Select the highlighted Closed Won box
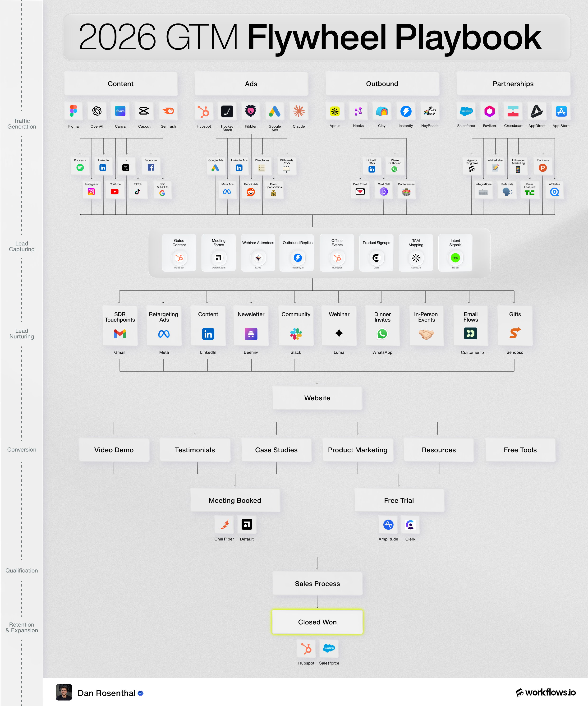 tap(317, 622)
